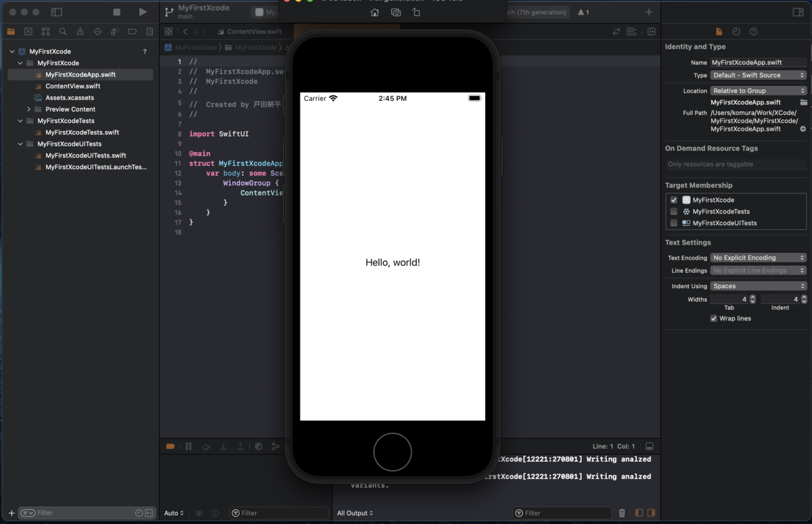812x524 pixels.
Task: Open the Debug navigator spray icon
Action: click(115, 31)
